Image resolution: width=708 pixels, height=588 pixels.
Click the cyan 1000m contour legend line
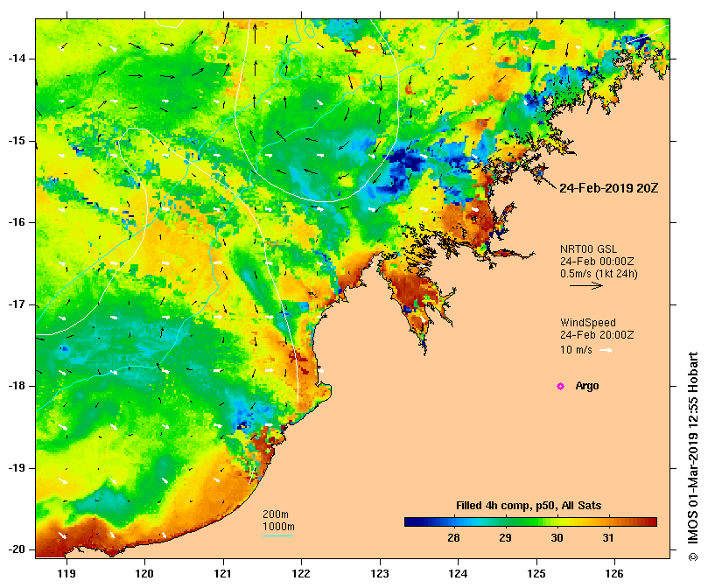click(278, 536)
